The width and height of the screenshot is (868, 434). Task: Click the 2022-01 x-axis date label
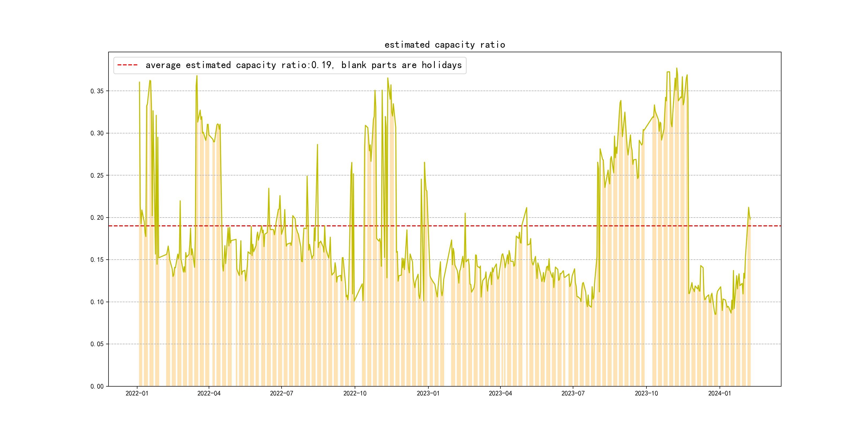coord(137,394)
